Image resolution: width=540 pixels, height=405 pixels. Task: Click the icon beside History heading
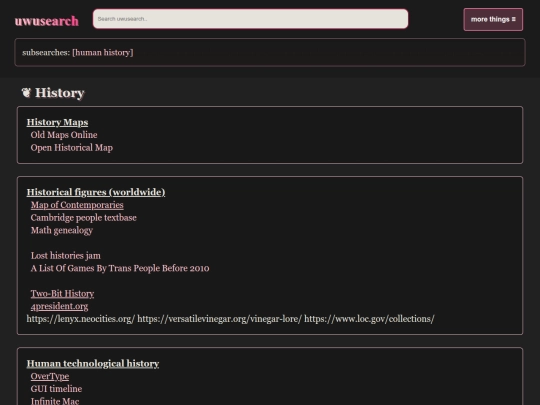(x=26, y=93)
